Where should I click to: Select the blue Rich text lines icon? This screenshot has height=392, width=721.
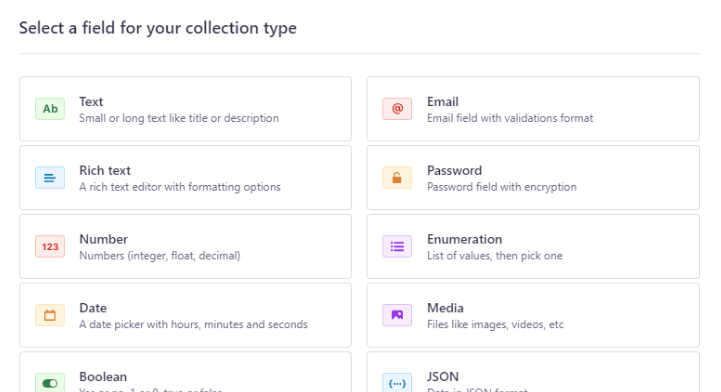[50, 178]
